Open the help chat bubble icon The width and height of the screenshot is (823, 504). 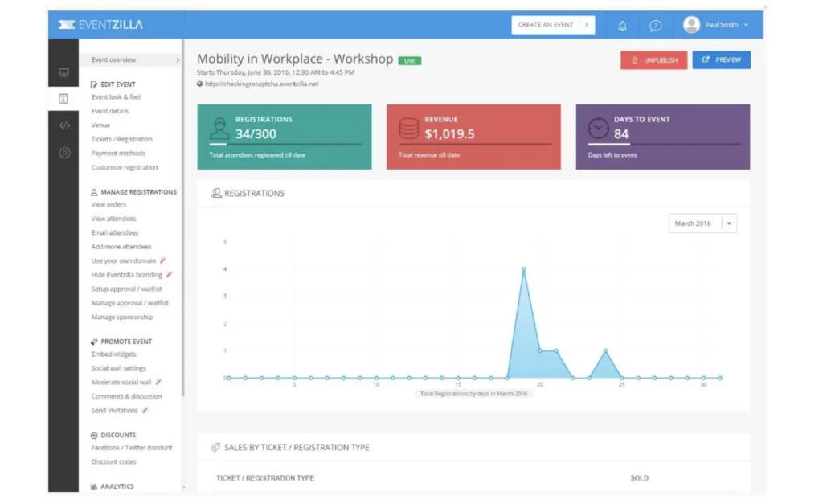point(656,25)
